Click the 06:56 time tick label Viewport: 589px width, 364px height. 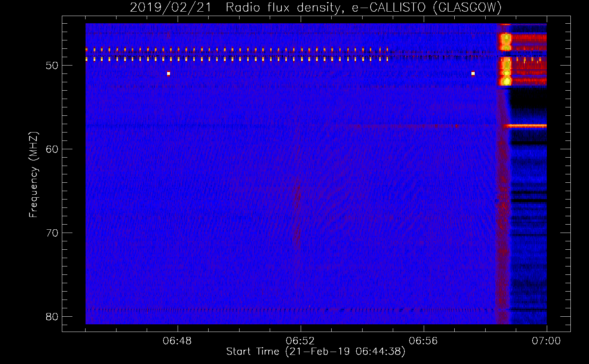point(423,341)
